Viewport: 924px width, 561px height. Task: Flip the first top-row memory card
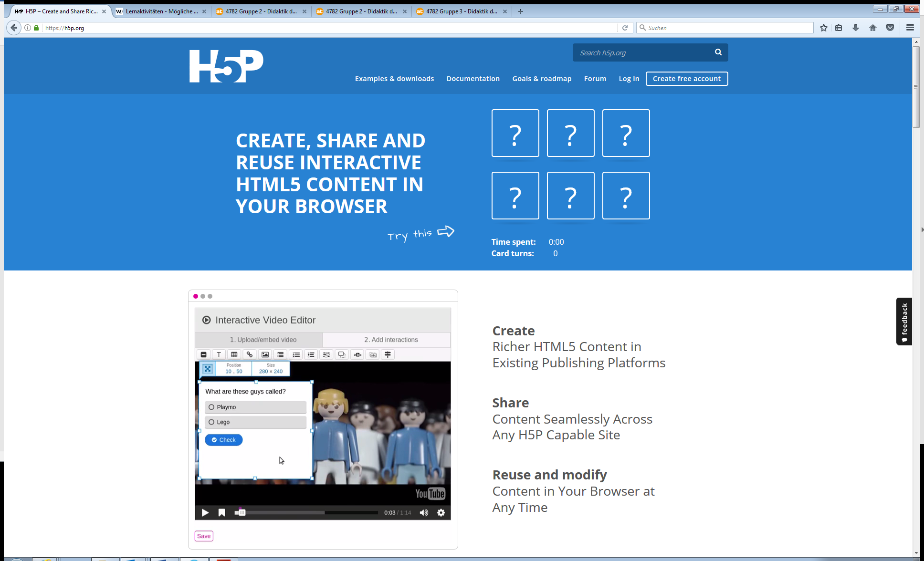tap(515, 133)
